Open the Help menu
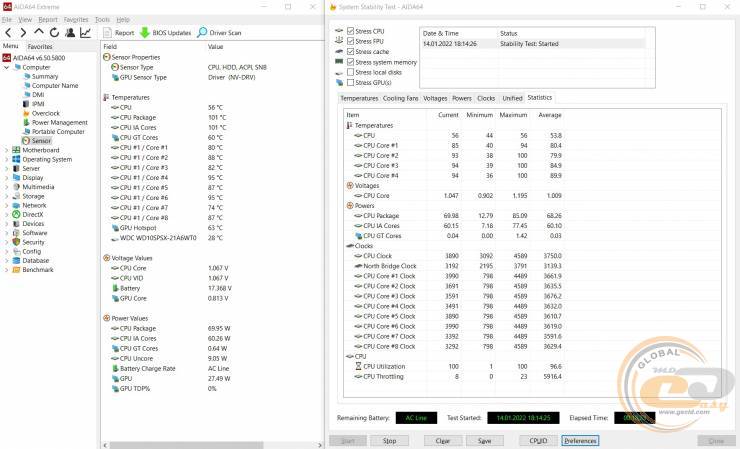The width and height of the screenshot is (740, 449). coord(123,20)
